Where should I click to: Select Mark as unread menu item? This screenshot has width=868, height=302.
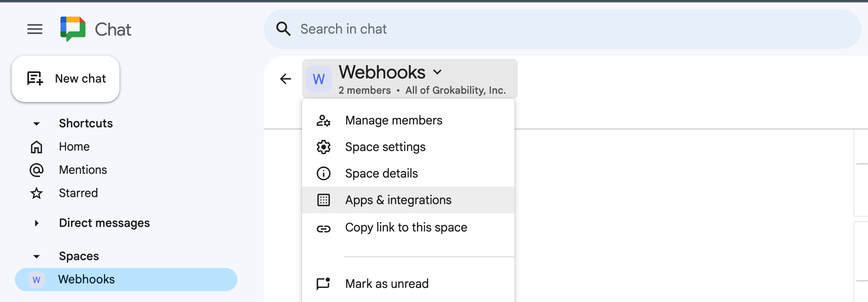(x=408, y=284)
